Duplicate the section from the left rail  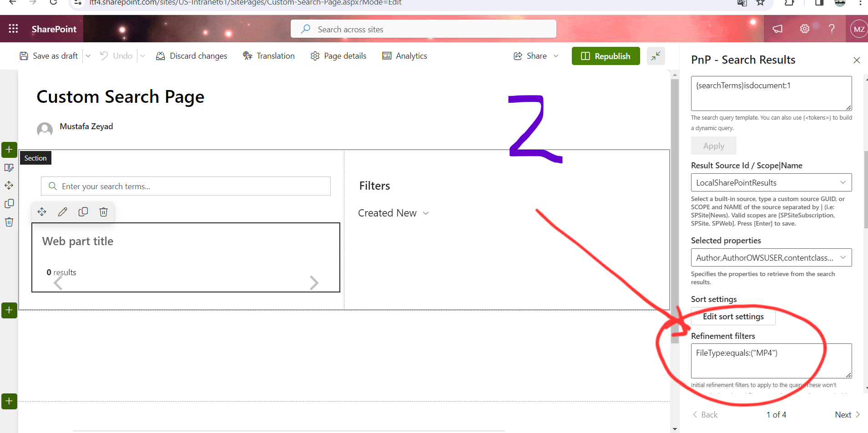tap(9, 204)
